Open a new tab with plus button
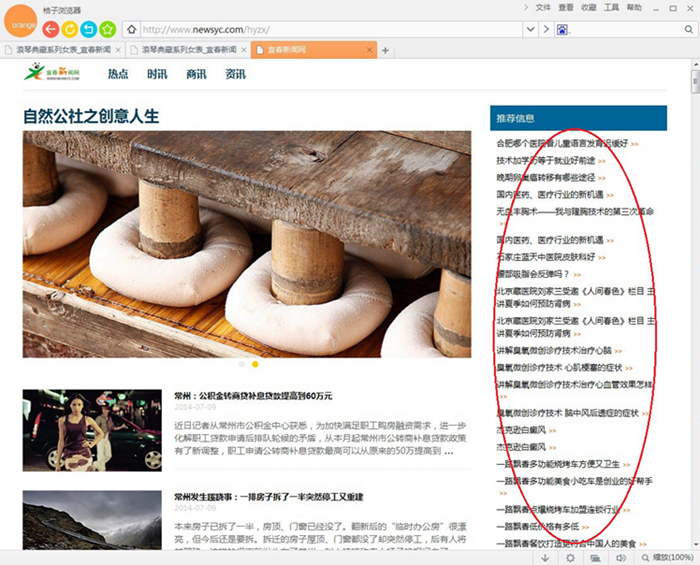The image size is (700, 565). [386, 50]
